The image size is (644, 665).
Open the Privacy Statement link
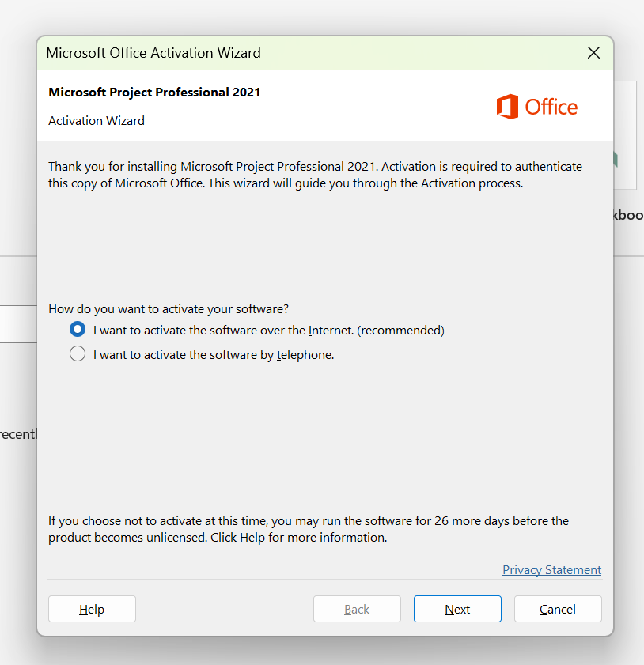[551, 569]
